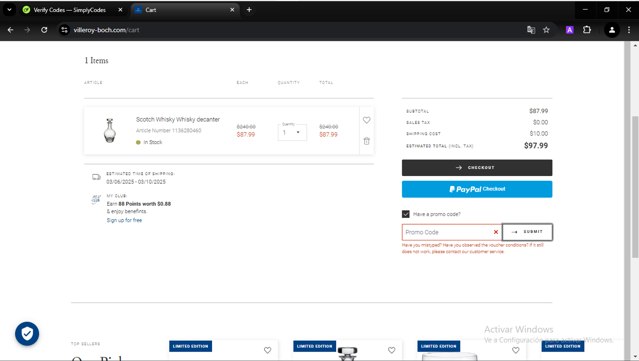Screen dimensions: 639x361
Task: Favorite third Limited Edition product heart
Action: click(x=516, y=350)
